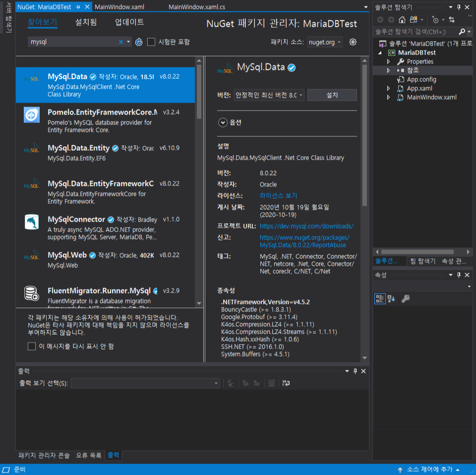Click the sync with active document icon
Viewport: 476px width, 475px height.
tap(452, 20)
